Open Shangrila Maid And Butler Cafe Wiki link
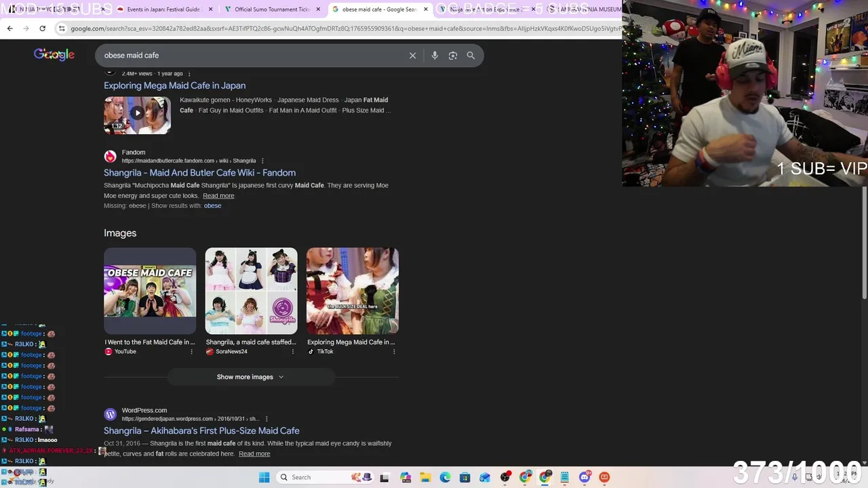The height and width of the screenshot is (488, 868). [x=199, y=173]
